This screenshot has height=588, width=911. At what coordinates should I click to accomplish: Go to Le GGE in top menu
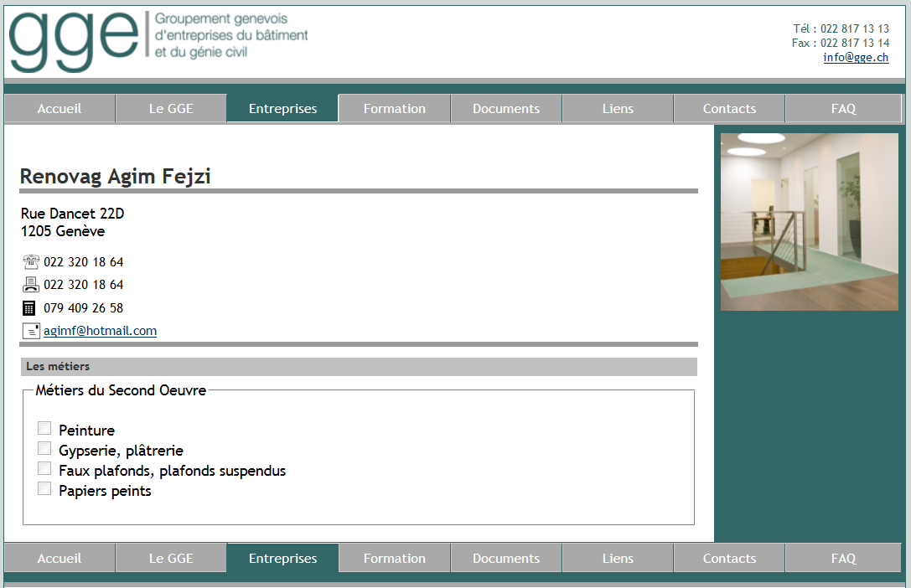tap(171, 109)
